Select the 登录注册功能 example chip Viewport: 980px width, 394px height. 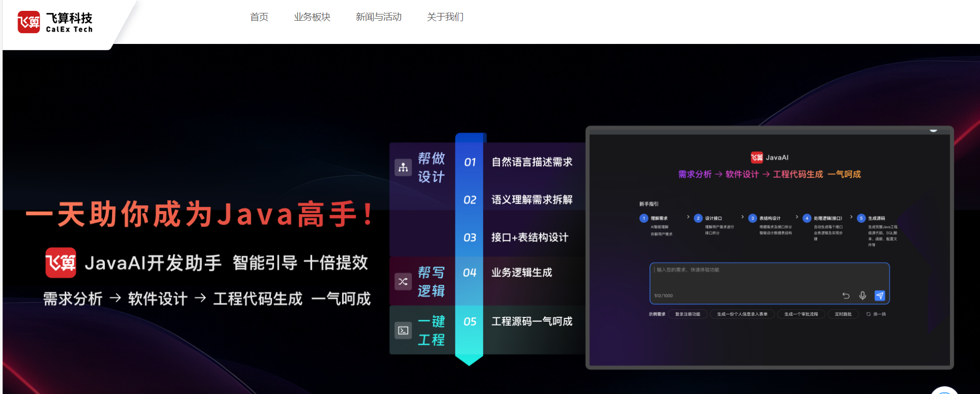[687, 314]
